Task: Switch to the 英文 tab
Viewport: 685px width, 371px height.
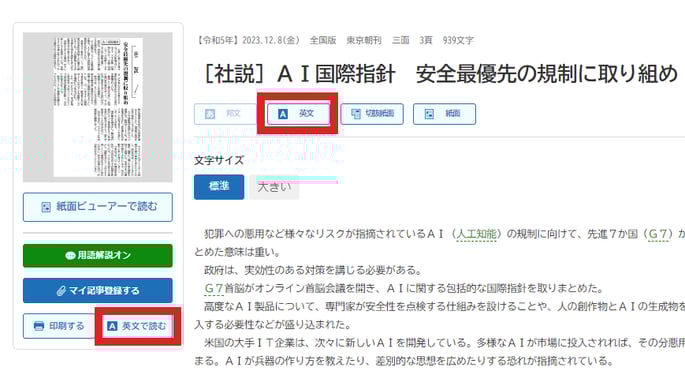Action: (298, 114)
